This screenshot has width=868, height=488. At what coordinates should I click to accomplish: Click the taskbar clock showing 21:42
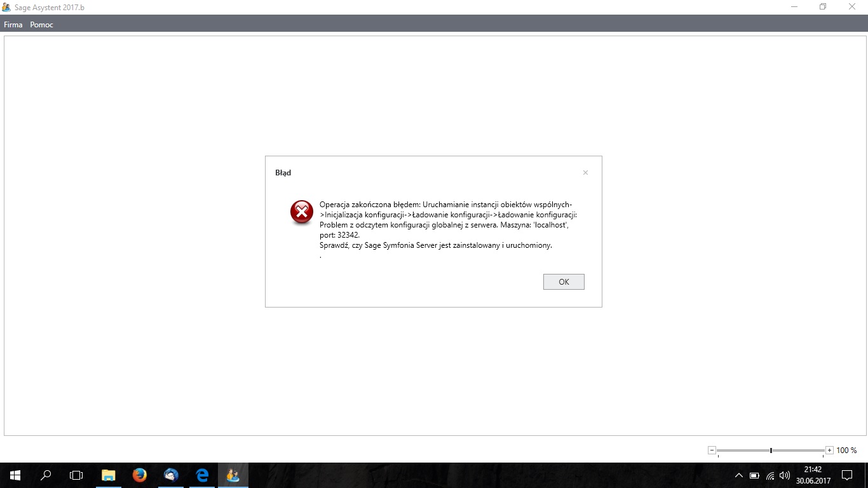point(813,475)
